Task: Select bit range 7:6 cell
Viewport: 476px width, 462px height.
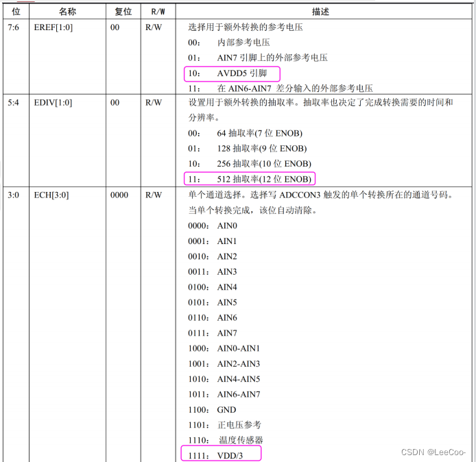Action: (16, 56)
